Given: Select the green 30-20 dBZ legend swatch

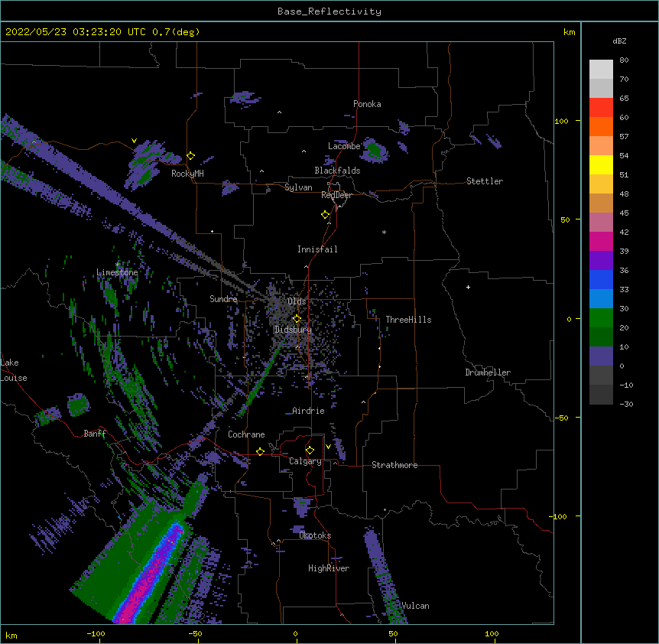Looking at the screenshot, I should [601, 318].
